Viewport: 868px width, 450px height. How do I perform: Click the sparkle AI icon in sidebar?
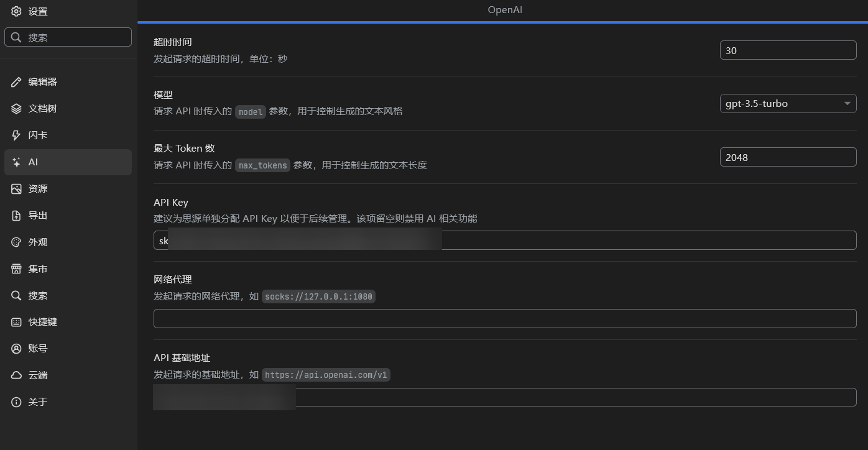(17, 162)
